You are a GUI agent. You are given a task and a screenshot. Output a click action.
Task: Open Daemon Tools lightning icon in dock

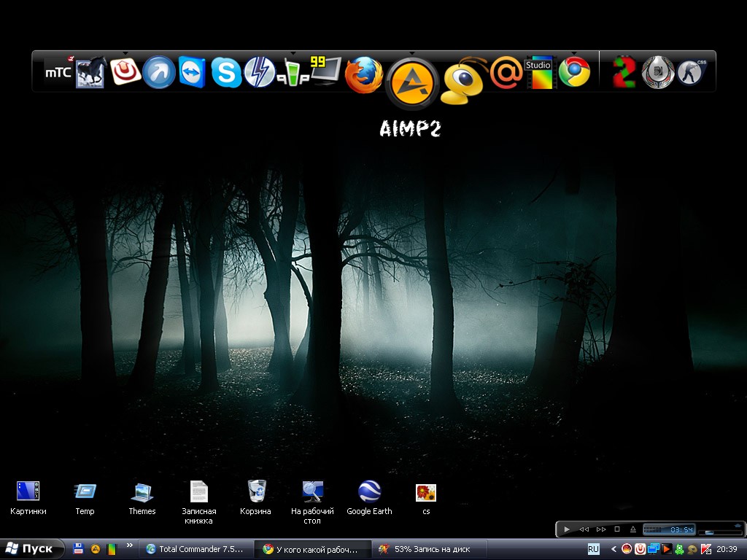(259, 72)
